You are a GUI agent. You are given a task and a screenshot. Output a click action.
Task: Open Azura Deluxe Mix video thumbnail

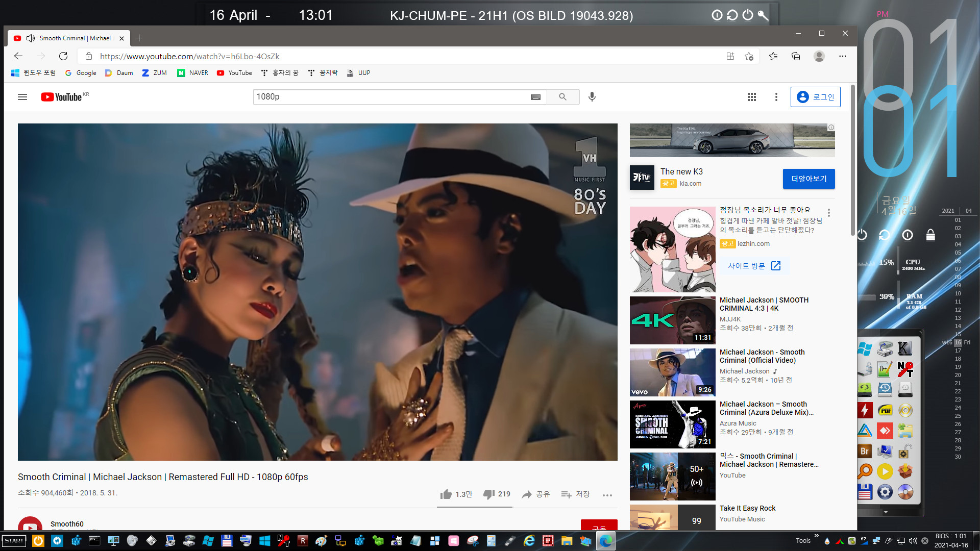coord(672,424)
